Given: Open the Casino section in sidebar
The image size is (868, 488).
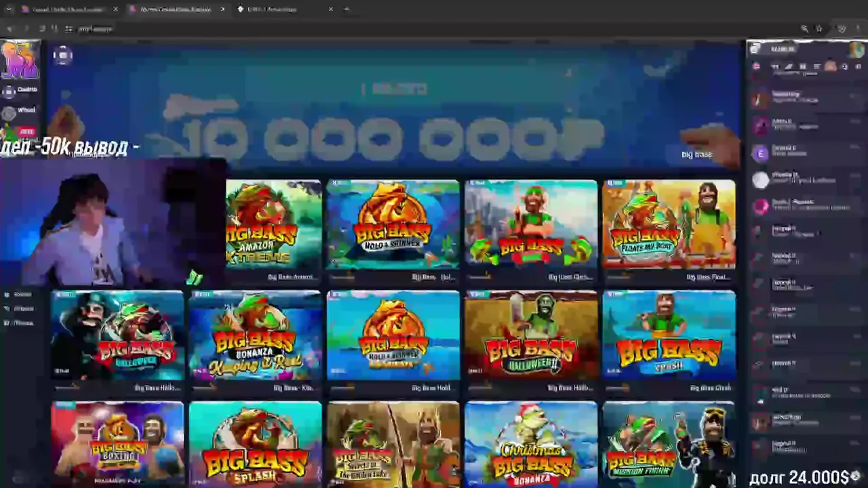Looking at the screenshot, I should 20,90.
